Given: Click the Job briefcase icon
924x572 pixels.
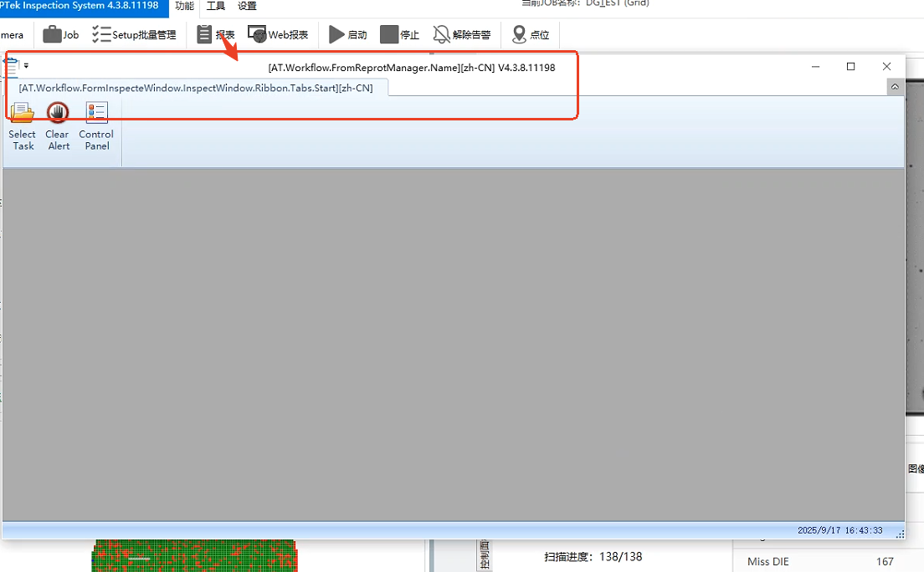Looking at the screenshot, I should pyautogui.click(x=53, y=34).
